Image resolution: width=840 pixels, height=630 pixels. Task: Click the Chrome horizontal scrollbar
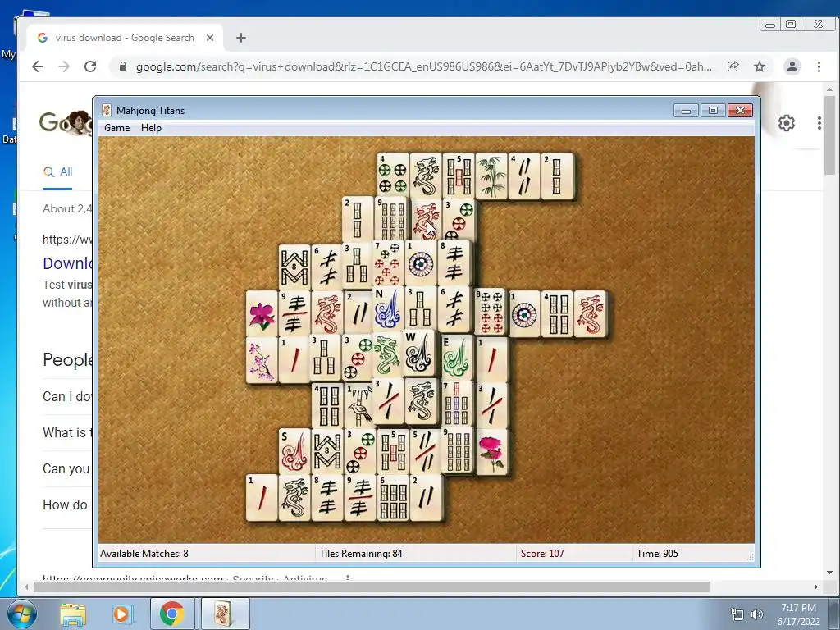pyautogui.click(x=372, y=587)
